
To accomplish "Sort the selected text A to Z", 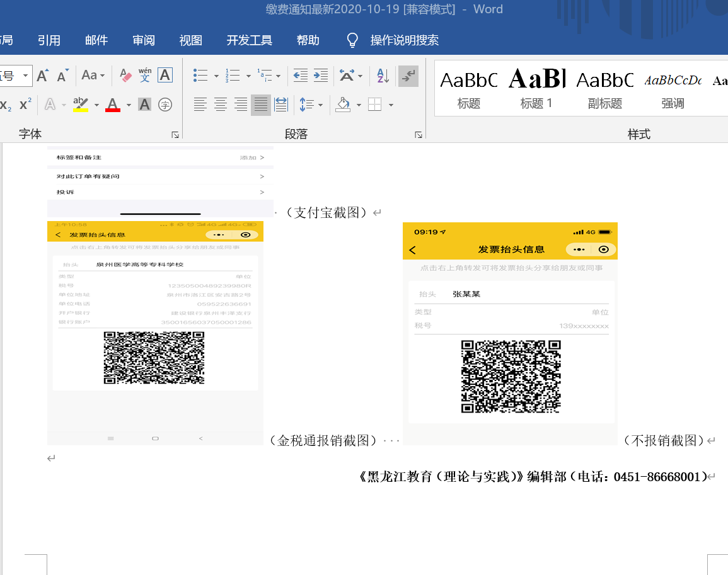I will (383, 75).
